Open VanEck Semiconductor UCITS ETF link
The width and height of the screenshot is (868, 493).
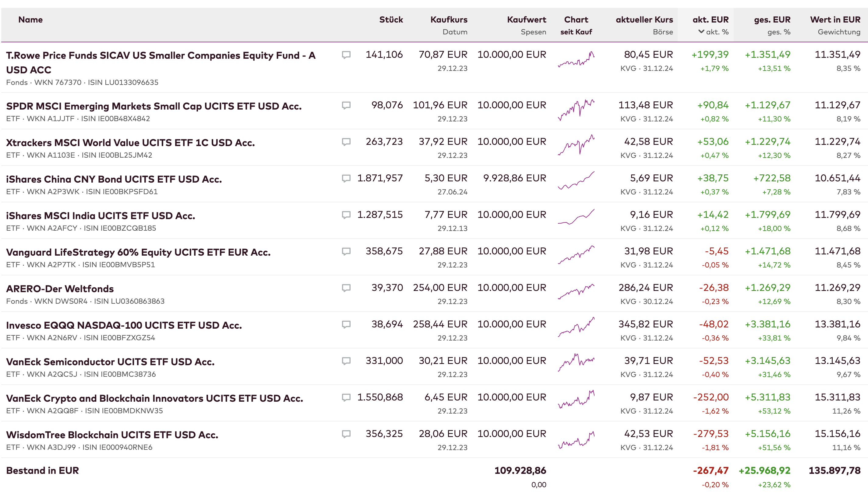(111, 362)
